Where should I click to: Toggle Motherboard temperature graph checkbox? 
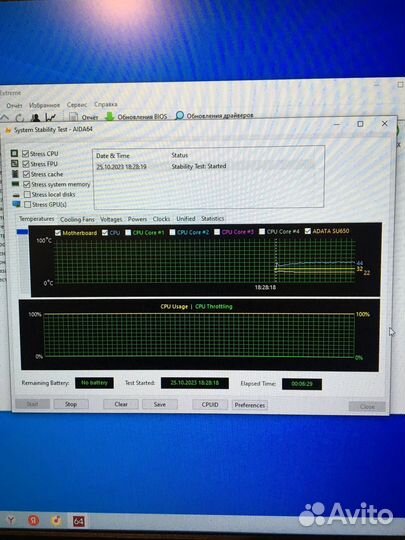pyautogui.click(x=58, y=233)
